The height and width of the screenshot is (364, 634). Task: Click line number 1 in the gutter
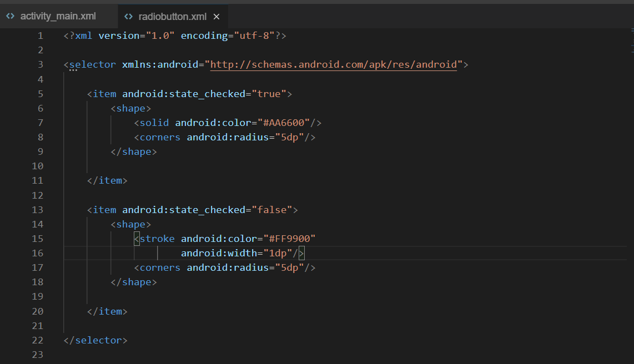point(41,36)
